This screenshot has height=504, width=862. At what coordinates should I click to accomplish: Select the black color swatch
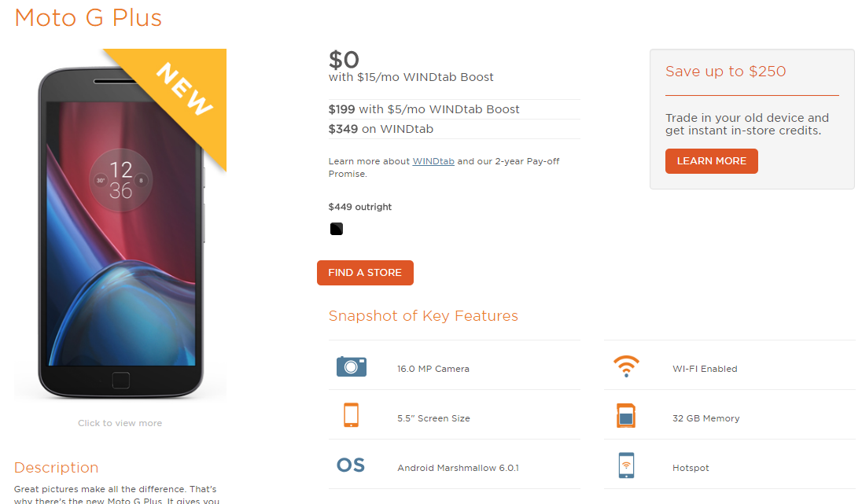point(337,230)
